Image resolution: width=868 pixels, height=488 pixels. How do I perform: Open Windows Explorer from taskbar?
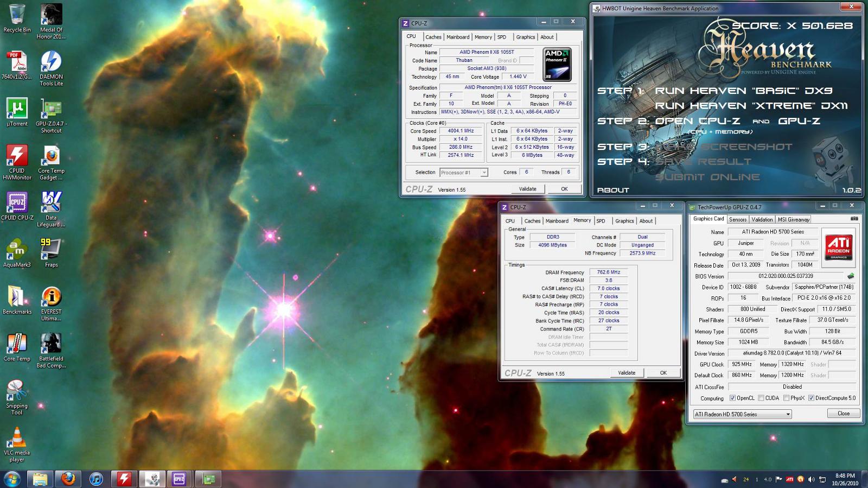coord(40,479)
